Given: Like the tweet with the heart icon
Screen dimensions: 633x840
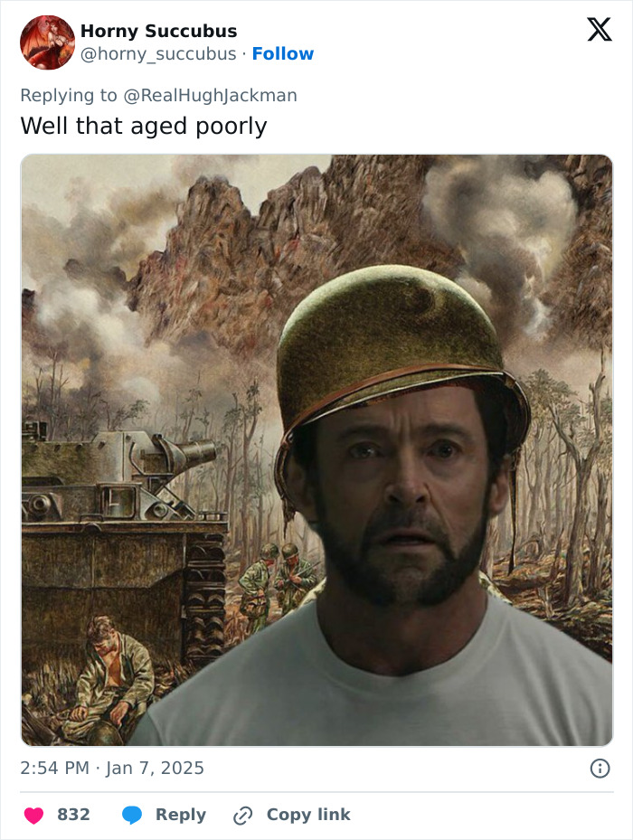Looking at the screenshot, I should tap(33, 816).
